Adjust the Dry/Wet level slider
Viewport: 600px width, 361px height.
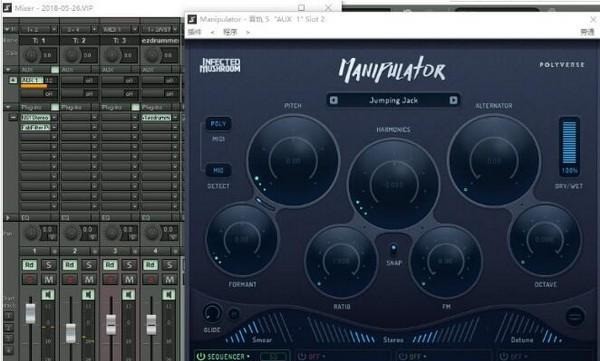coord(569,144)
